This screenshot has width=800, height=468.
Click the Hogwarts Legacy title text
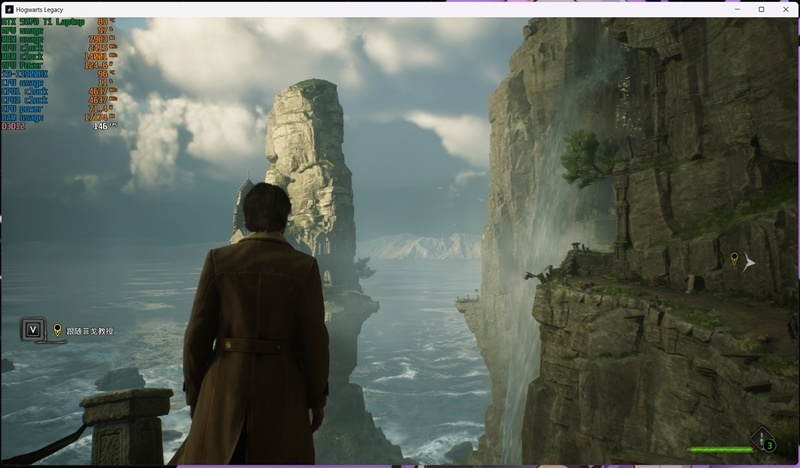(x=40, y=10)
